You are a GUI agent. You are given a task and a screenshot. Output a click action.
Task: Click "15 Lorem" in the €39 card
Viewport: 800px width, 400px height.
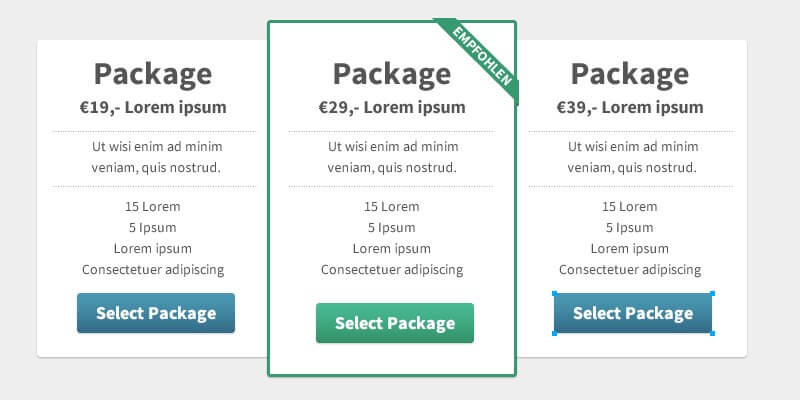coord(630,207)
